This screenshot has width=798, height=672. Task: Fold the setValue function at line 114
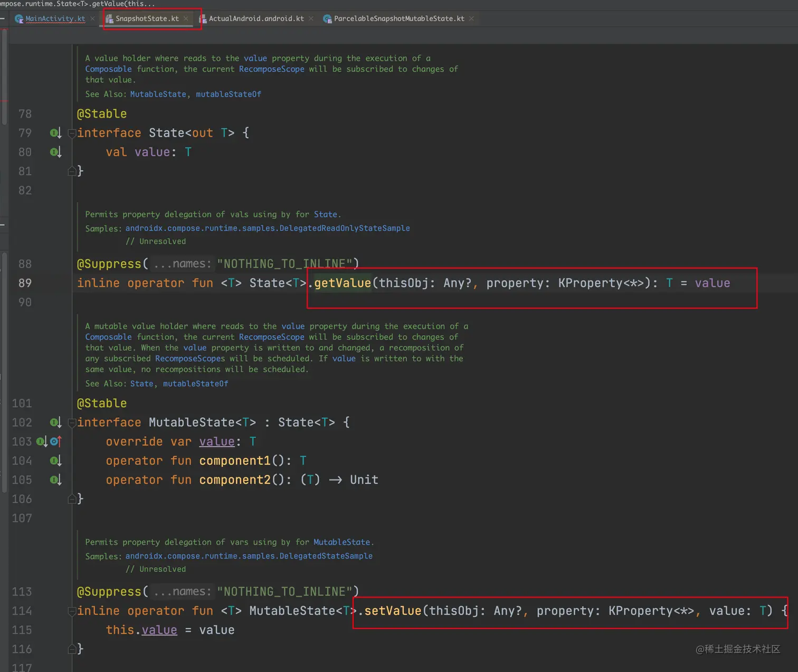pos(72,611)
